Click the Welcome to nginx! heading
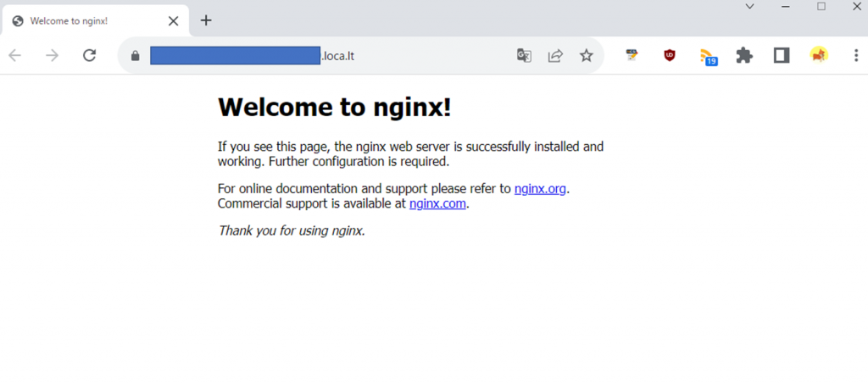Image resolution: width=868 pixels, height=383 pixels. pyautogui.click(x=335, y=107)
